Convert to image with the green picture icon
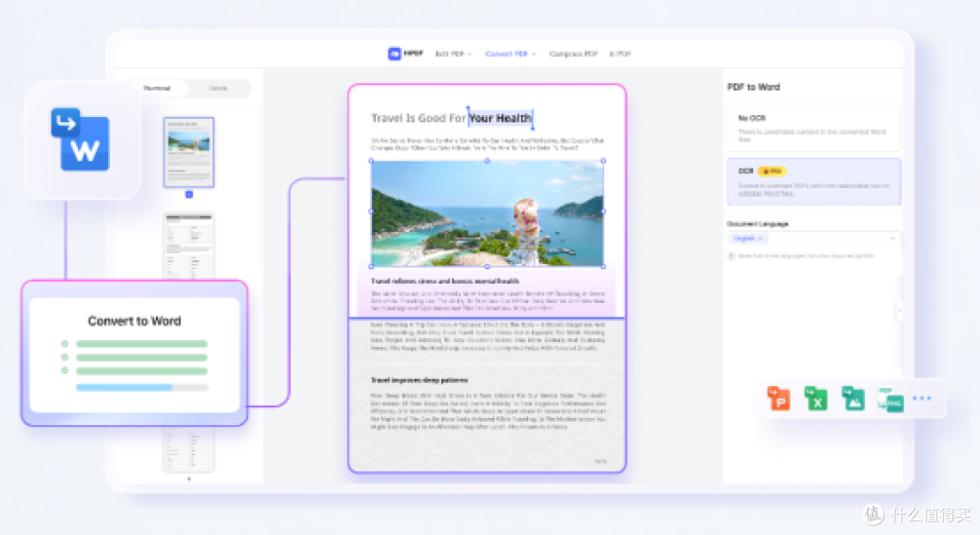 (x=853, y=398)
